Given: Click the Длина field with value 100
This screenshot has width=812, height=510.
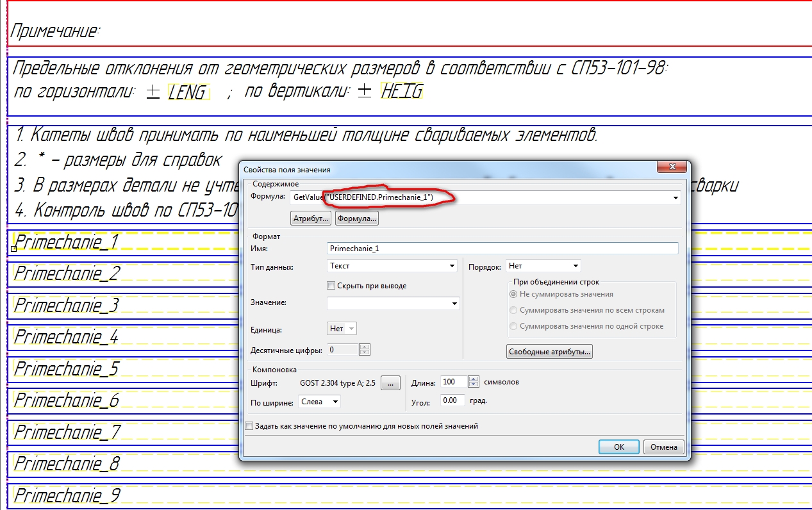Looking at the screenshot, I should (x=454, y=382).
